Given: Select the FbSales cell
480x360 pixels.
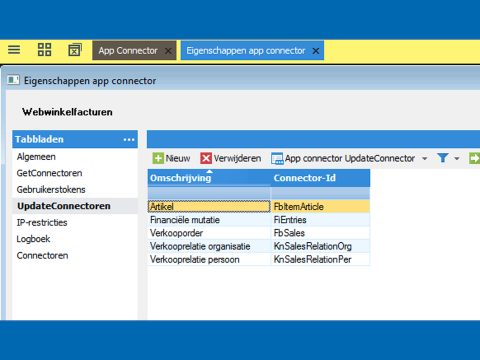Looking at the screenshot, I should [x=320, y=233].
